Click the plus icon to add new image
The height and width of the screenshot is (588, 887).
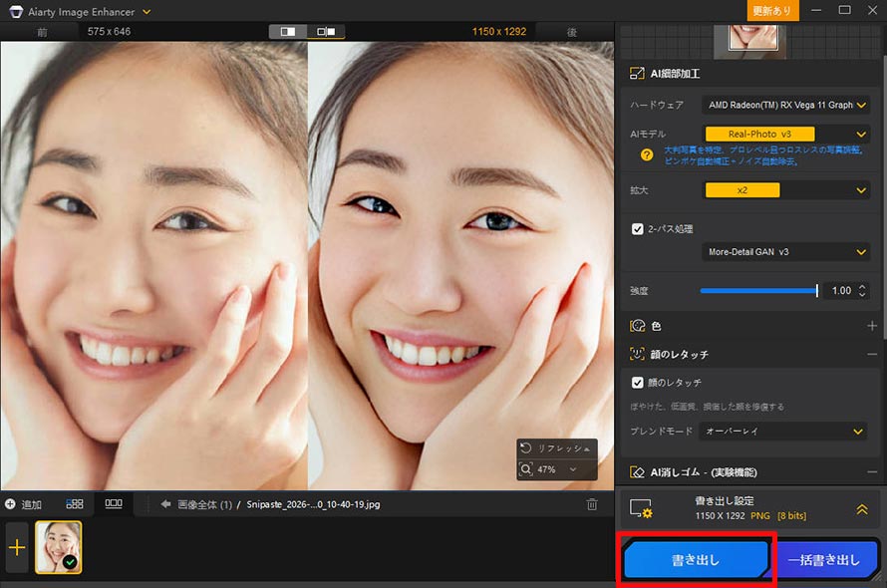click(x=16, y=547)
